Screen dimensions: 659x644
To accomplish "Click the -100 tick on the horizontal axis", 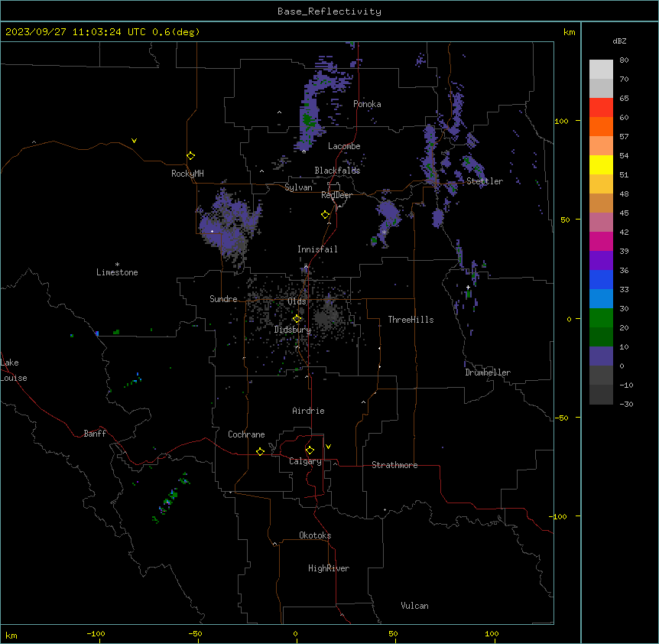I will (x=96, y=633).
